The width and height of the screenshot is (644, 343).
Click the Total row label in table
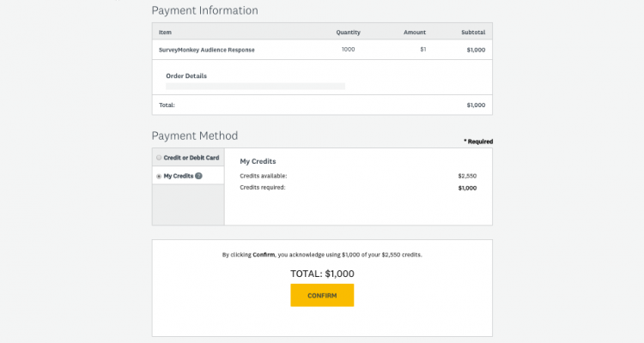tap(167, 105)
